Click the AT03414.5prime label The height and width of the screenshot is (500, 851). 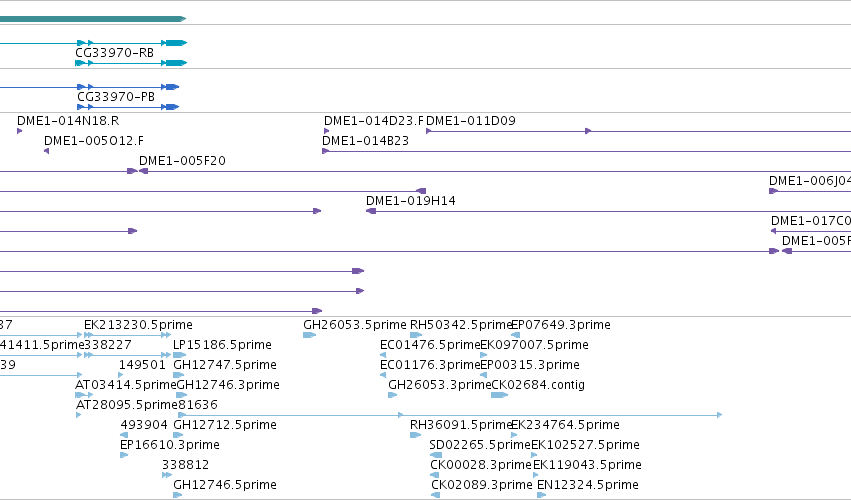tap(125, 385)
